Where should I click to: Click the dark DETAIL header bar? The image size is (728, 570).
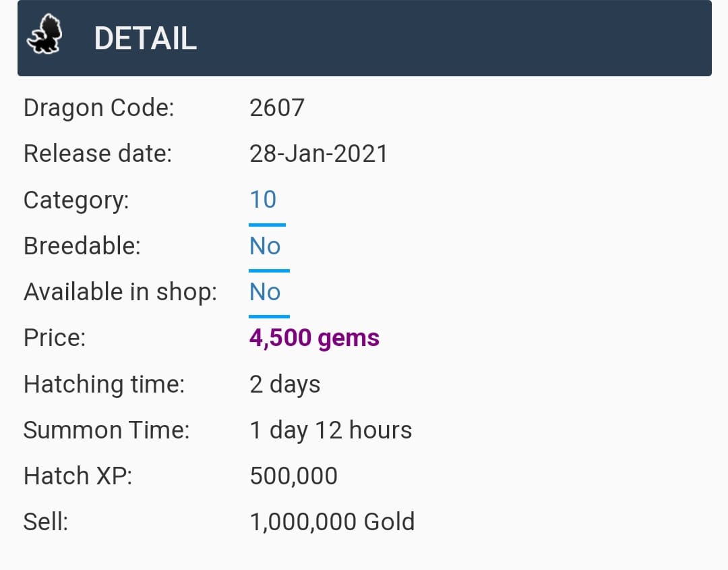(365, 38)
